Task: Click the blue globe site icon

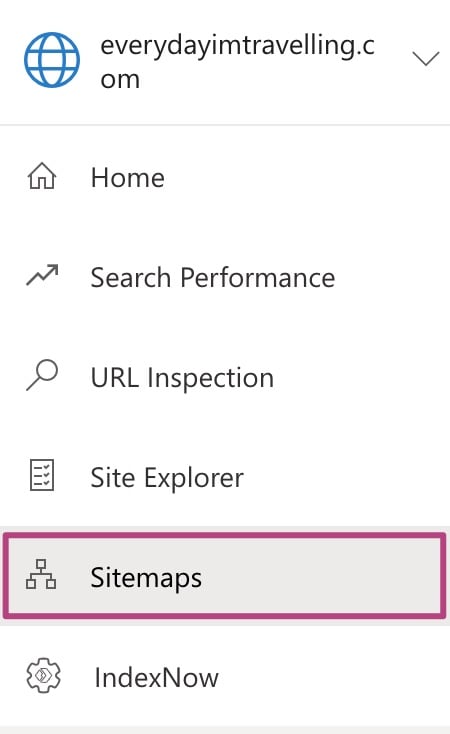Action: [52, 60]
